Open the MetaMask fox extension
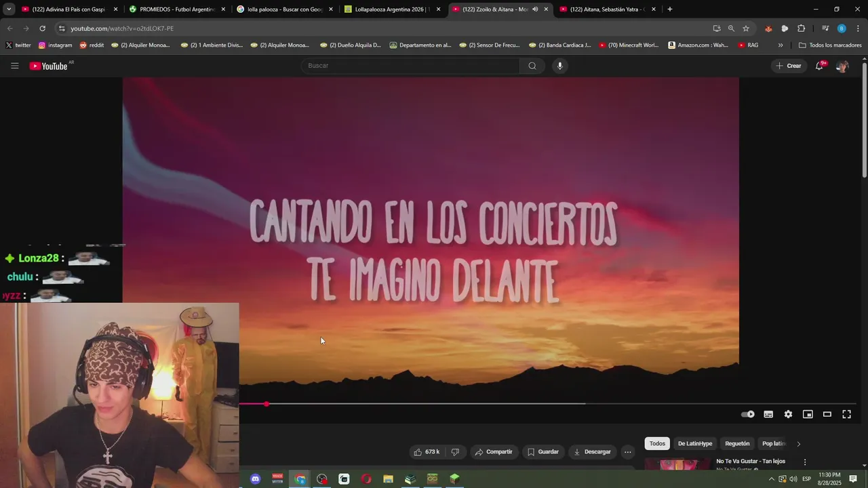This screenshot has height=488, width=868. coord(768,28)
